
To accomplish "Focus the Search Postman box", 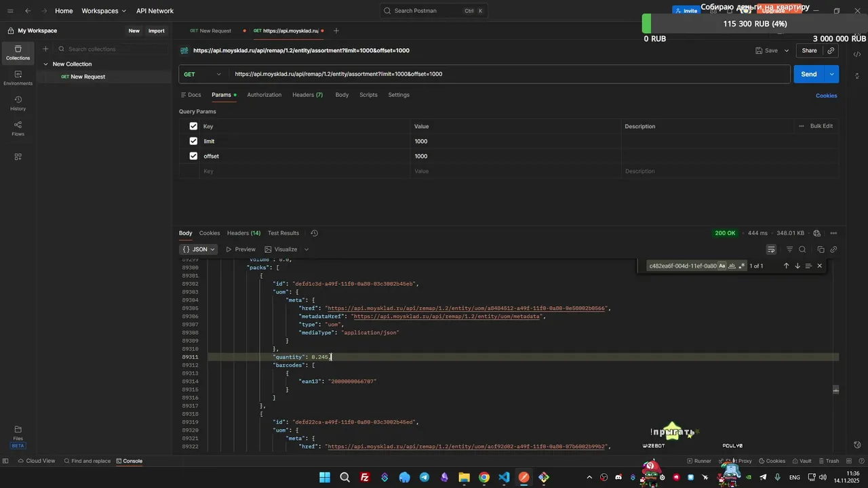I will pyautogui.click(x=434, y=11).
